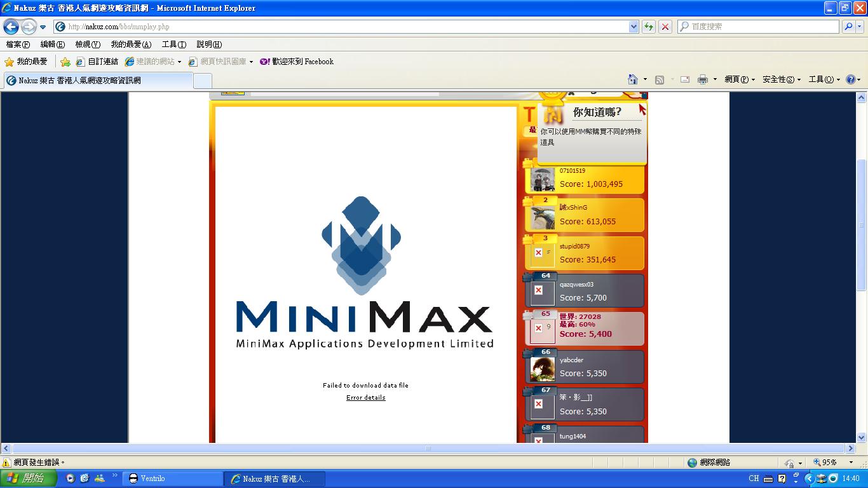
Task: Click the add-to-favorites-bar star icon
Action: (65, 62)
